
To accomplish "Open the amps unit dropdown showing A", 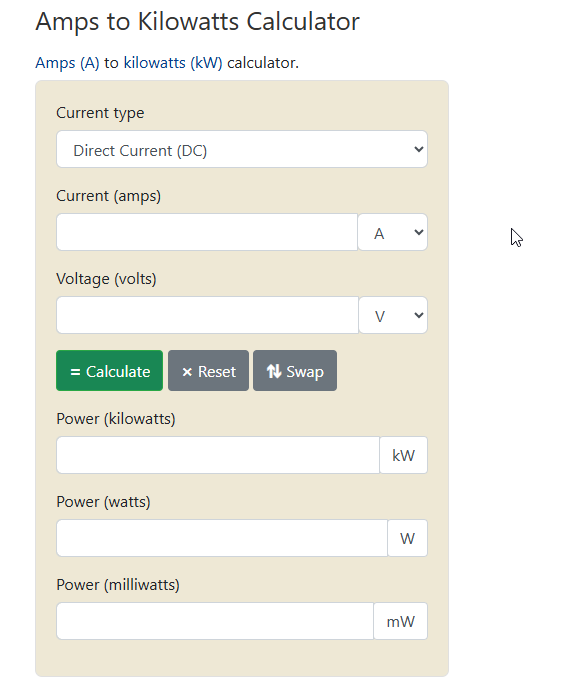I will 393,232.
